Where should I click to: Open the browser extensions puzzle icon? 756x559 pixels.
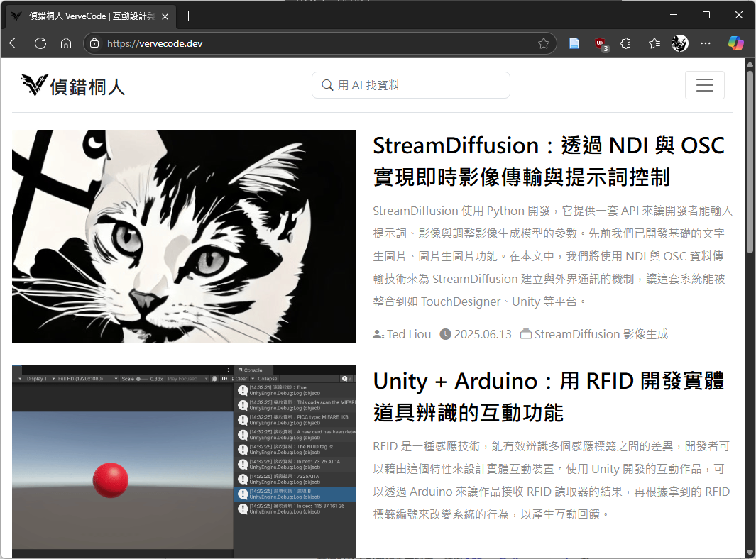[x=625, y=43]
